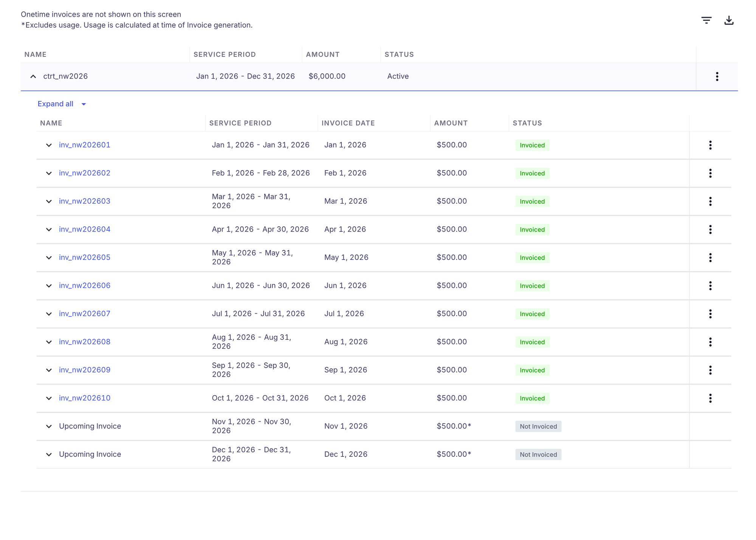Image resolution: width=756 pixels, height=540 pixels.
Task: Expand the inv_nw202603 invoice row
Action: pyautogui.click(x=49, y=201)
